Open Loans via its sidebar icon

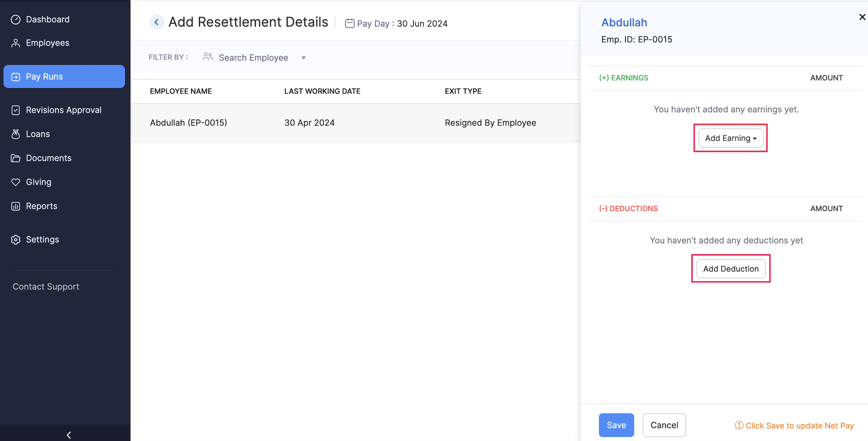16,134
